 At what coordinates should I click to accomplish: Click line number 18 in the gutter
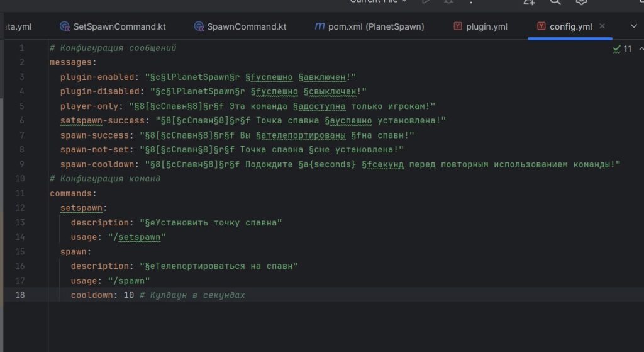point(20,295)
